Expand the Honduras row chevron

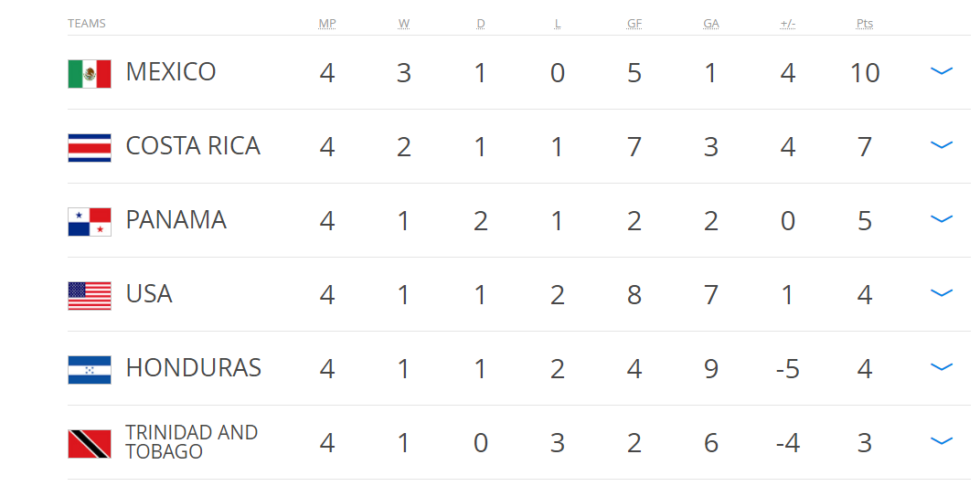pyautogui.click(x=942, y=367)
